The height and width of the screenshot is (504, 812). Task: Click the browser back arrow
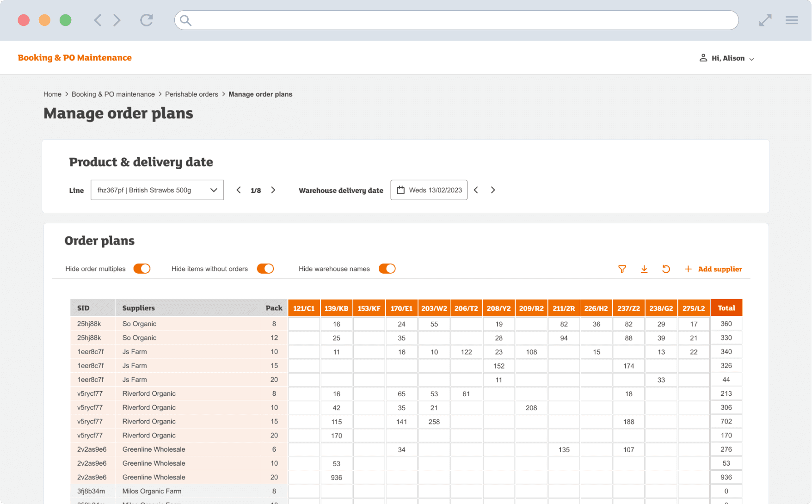click(98, 20)
